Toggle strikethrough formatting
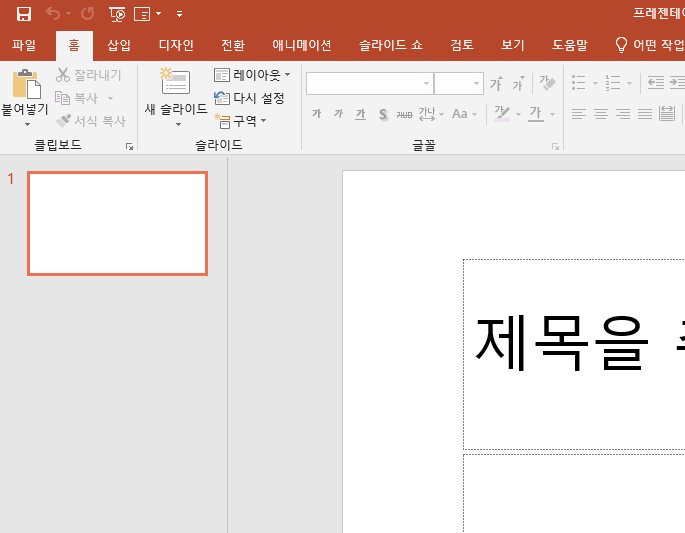Screen dimensions: 685x533 point(405,115)
